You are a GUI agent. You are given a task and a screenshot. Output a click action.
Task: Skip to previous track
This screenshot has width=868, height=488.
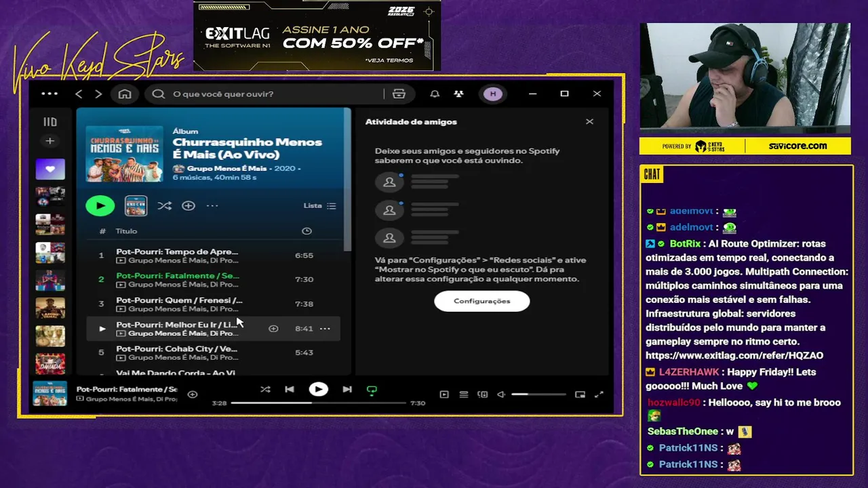290,390
